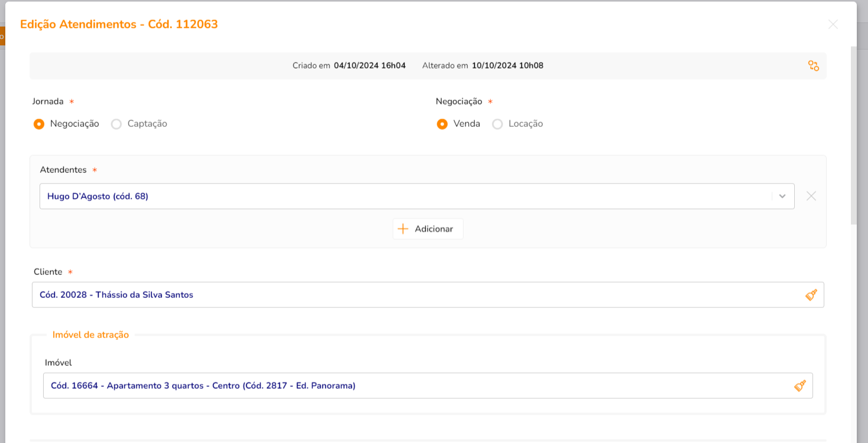Choose Venda as negotiation type

pos(442,124)
